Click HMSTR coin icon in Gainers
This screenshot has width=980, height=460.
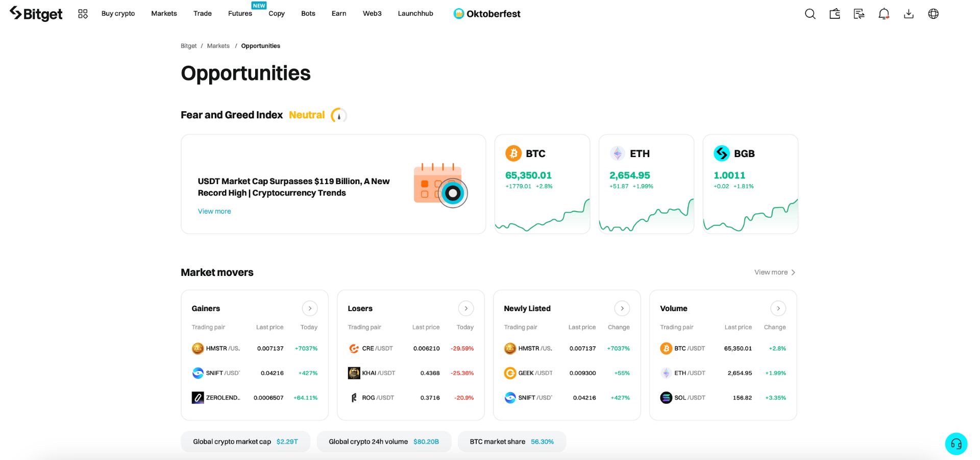(198, 348)
